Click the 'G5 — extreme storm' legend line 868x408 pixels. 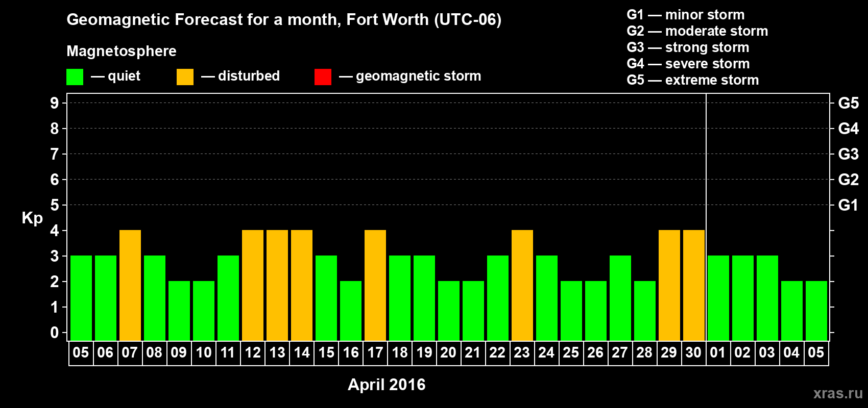coord(693,80)
